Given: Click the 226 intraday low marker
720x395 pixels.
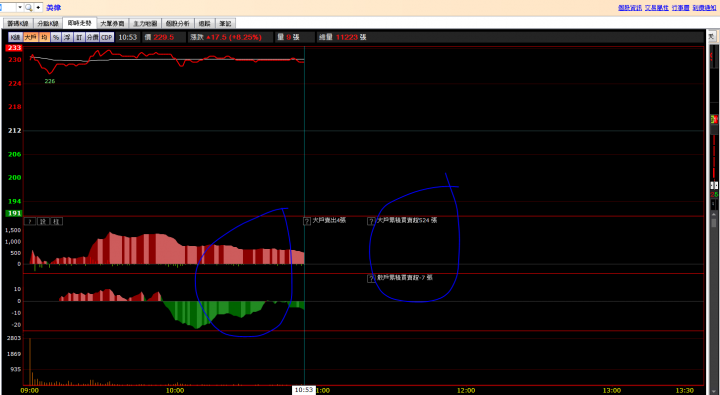Looking at the screenshot, I should [x=50, y=81].
